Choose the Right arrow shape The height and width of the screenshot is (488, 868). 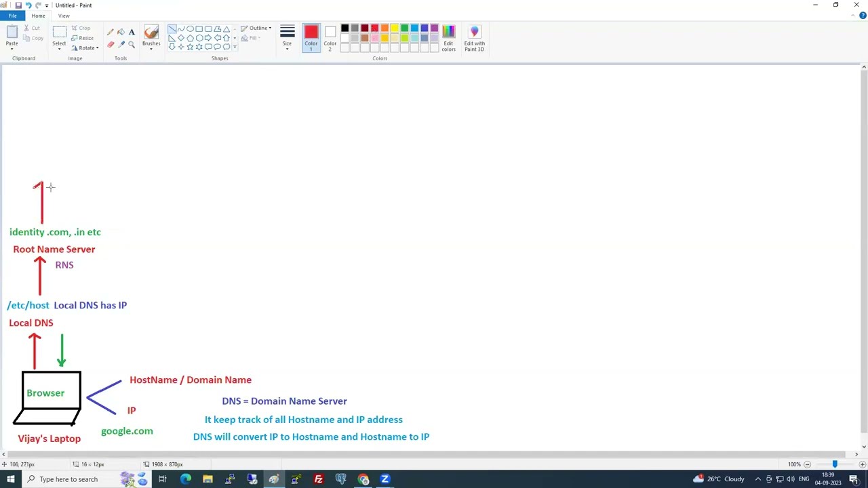(208, 38)
